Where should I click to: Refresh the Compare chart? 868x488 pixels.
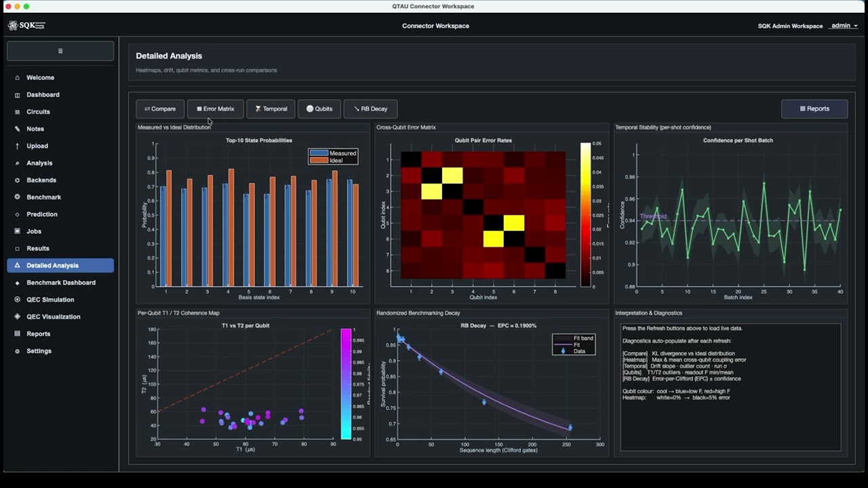pos(160,108)
